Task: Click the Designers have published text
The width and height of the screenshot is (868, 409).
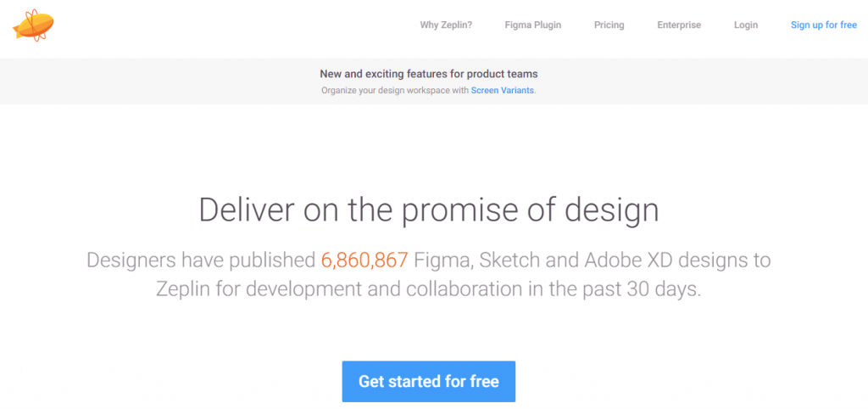Action: pyautogui.click(x=201, y=260)
